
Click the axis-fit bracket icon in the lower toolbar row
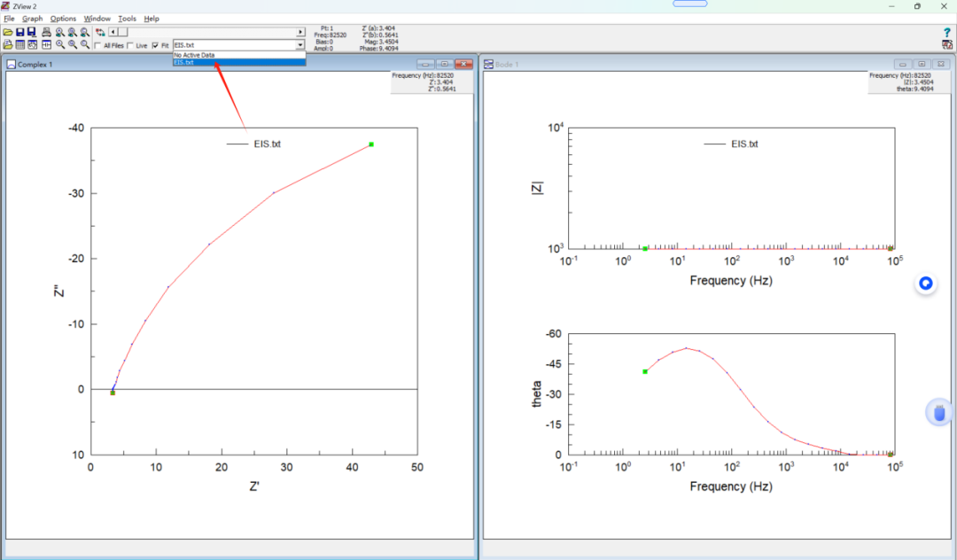coord(46,44)
